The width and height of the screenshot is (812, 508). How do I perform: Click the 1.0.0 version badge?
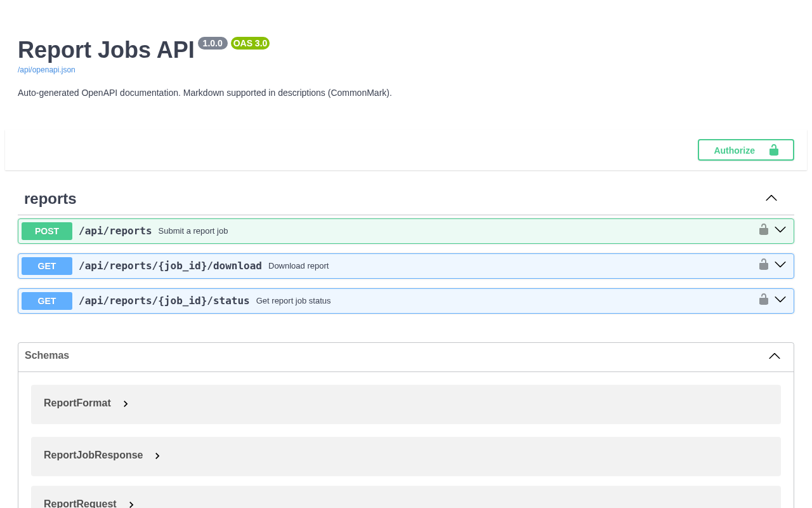pos(213,43)
